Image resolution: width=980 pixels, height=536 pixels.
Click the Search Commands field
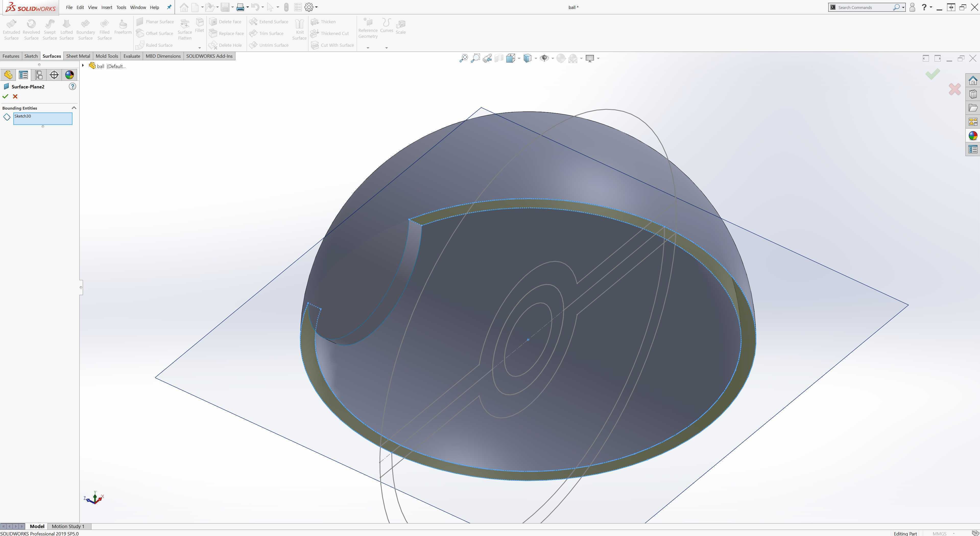(x=863, y=7)
